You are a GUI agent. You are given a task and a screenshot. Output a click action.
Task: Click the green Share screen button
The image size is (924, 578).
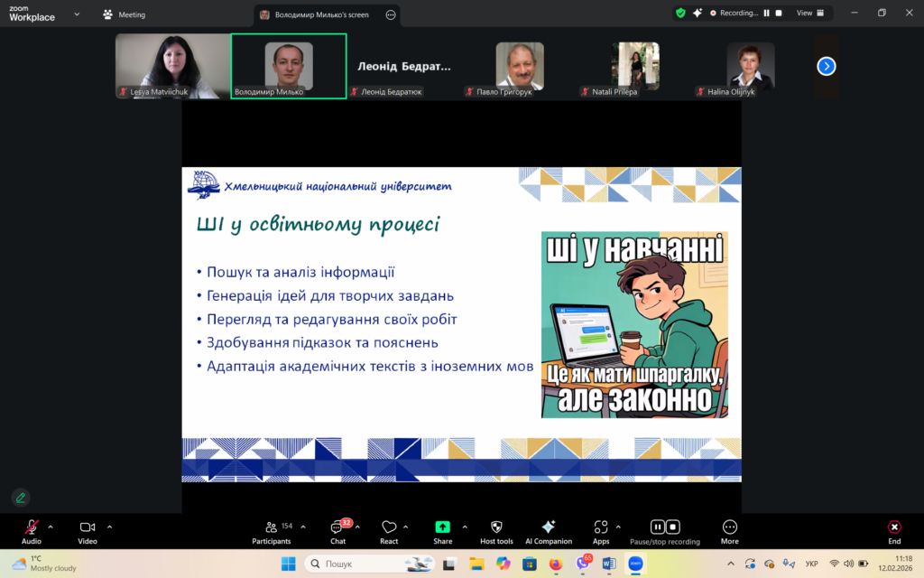tap(442, 532)
